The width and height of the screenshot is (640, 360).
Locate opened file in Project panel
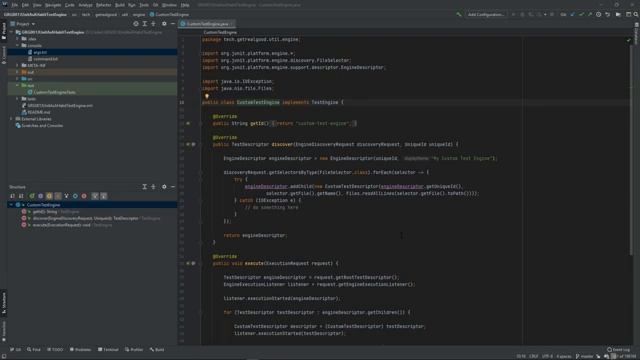tap(136, 24)
